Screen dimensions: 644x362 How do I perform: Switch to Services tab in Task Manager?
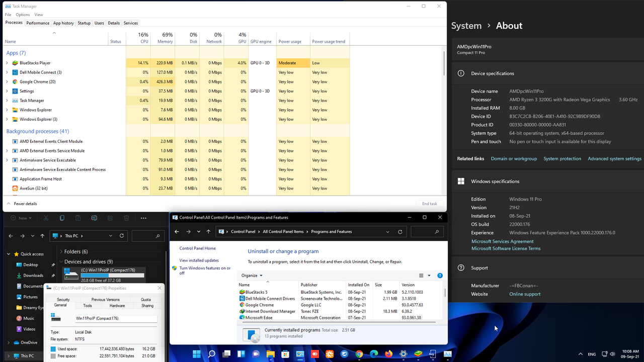pyautogui.click(x=131, y=23)
